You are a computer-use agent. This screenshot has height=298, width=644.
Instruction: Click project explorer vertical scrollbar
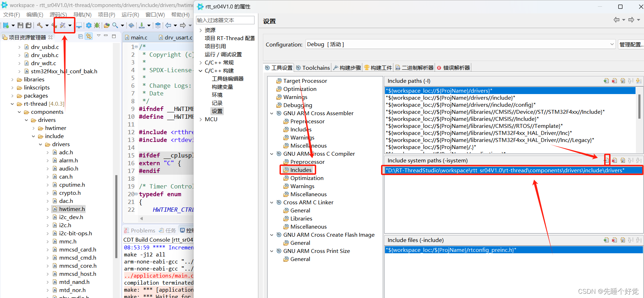click(x=116, y=217)
